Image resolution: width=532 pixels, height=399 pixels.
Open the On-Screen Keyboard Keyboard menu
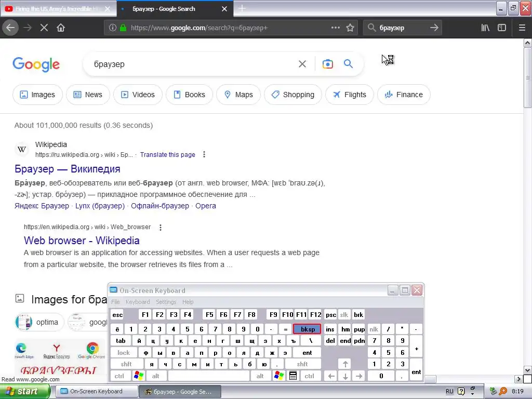click(137, 302)
